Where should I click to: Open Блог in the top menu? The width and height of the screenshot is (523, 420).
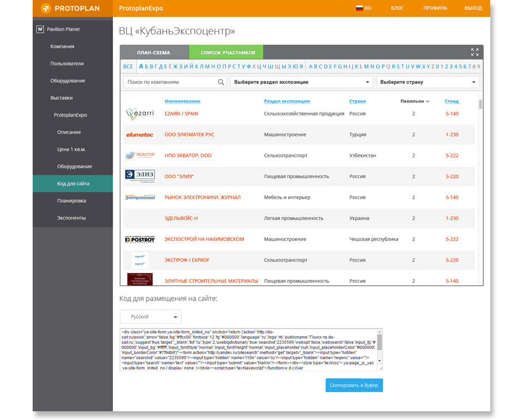[397, 8]
